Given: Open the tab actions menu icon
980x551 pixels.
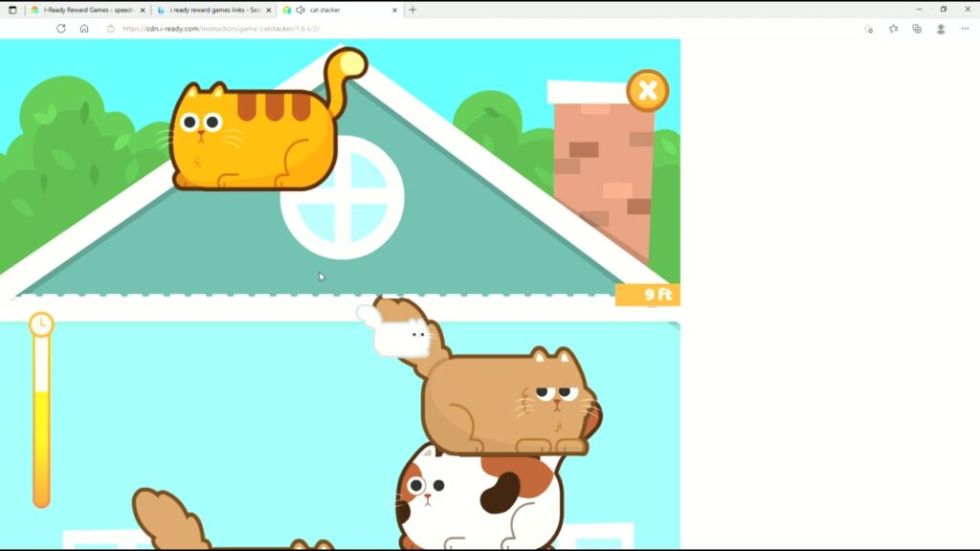Looking at the screenshot, I should point(12,10).
